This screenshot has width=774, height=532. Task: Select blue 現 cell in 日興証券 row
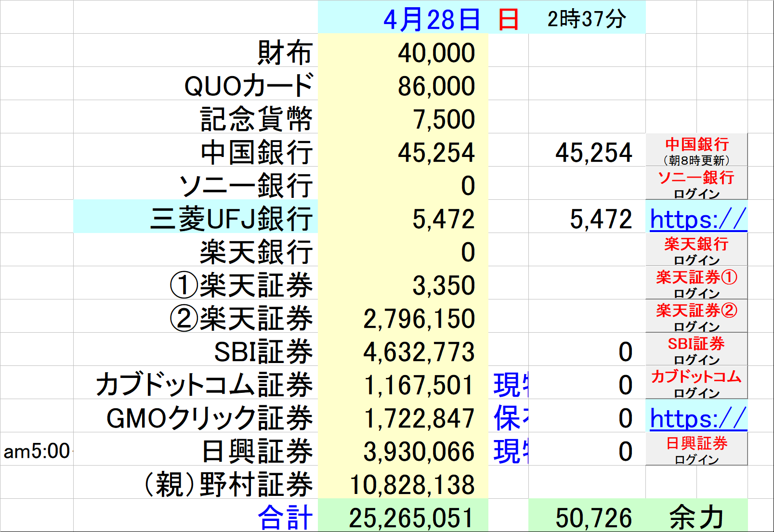click(x=508, y=449)
